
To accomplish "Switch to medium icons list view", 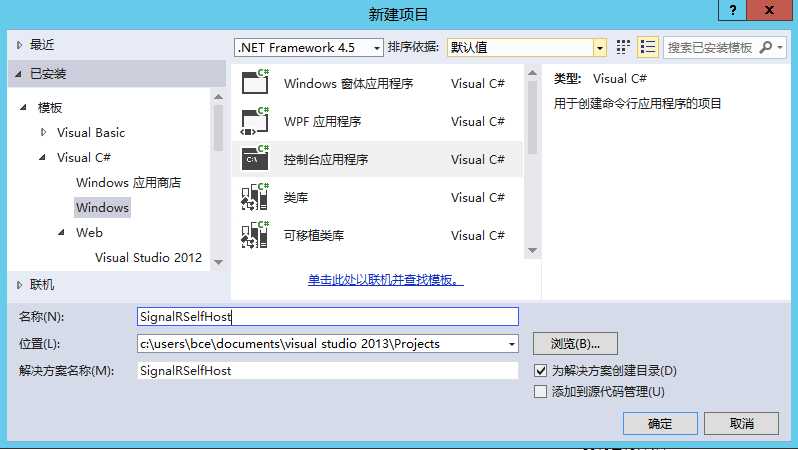I will click(x=648, y=47).
